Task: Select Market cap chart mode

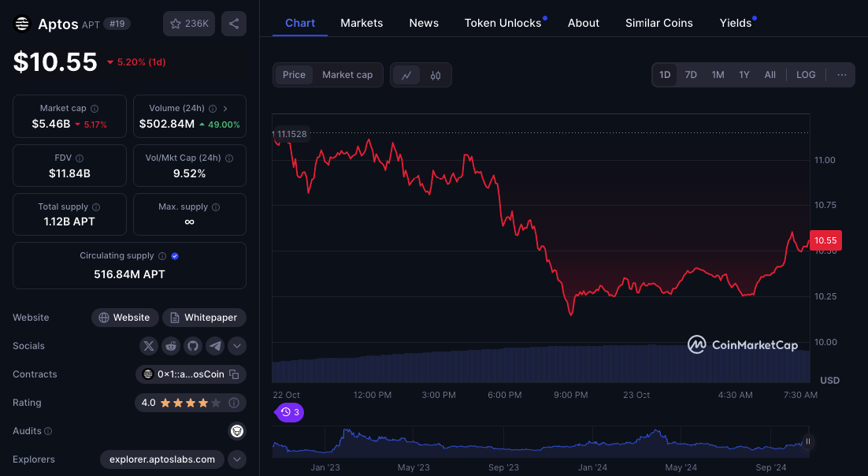Action: pyautogui.click(x=347, y=75)
